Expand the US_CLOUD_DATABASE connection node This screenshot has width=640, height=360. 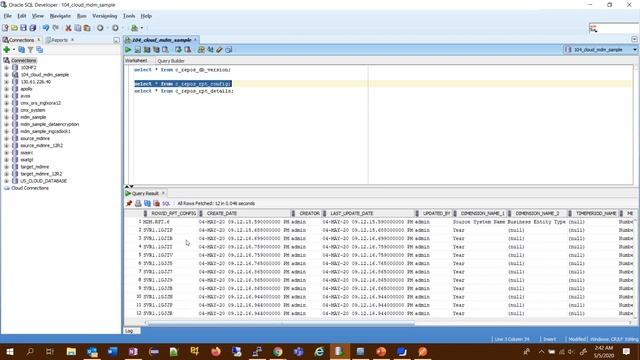click(x=6, y=181)
